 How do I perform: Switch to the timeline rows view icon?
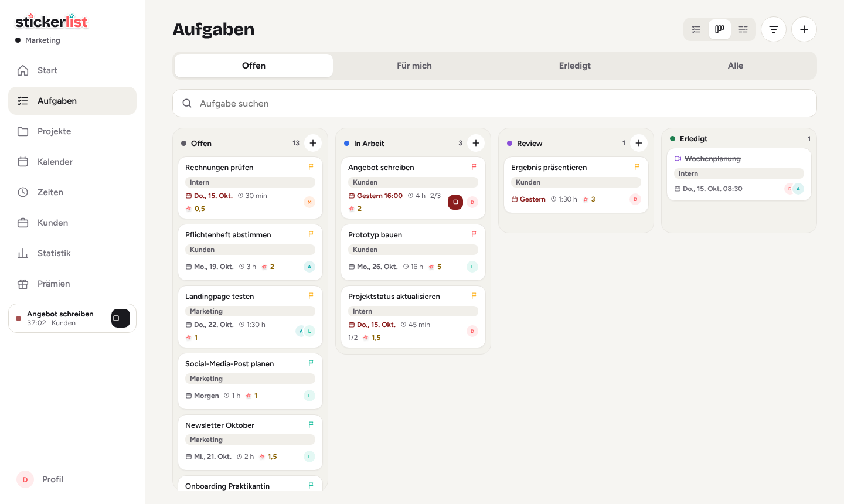(x=743, y=29)
